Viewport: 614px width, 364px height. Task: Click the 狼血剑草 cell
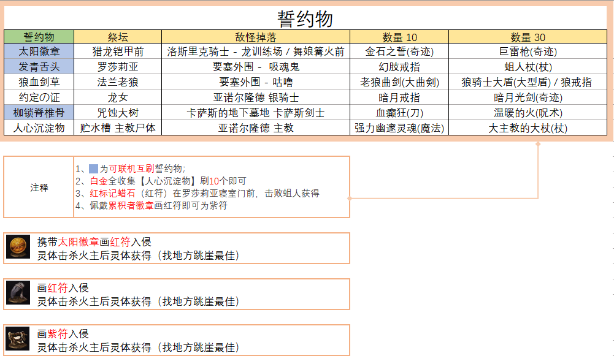tap(39, 82)
